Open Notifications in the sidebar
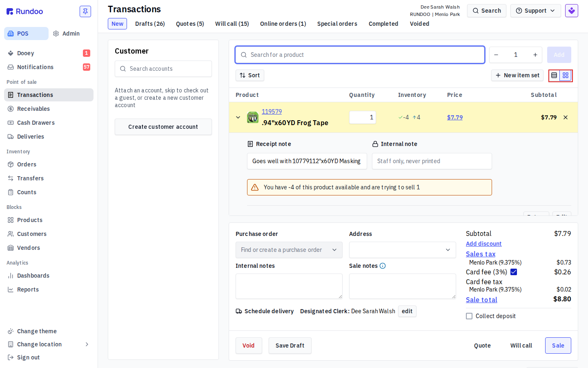This screenshot has width=588, height=368. coord(49,67)
